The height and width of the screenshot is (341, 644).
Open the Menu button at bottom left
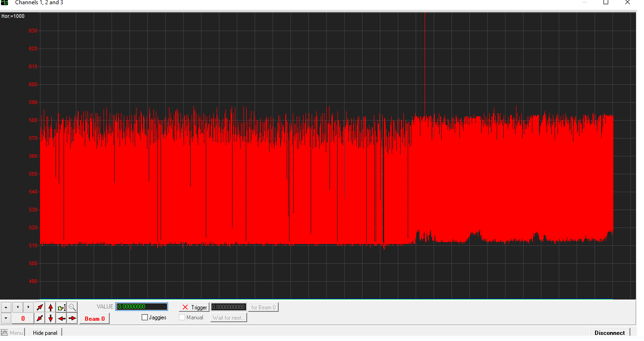(12, 333)
